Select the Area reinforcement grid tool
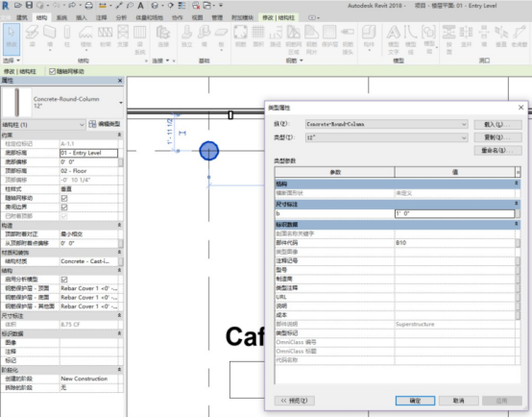This screenshot has width=532, height=417. point(258,36)
